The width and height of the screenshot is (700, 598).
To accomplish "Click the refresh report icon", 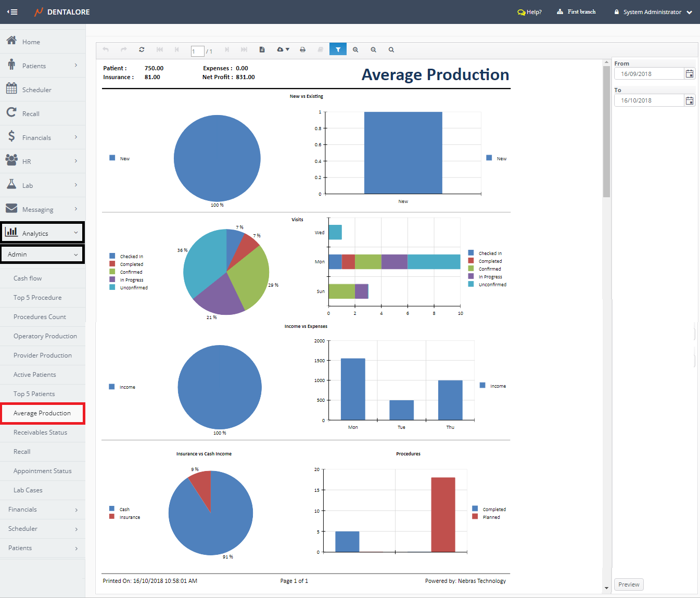I will coord(142,50).
